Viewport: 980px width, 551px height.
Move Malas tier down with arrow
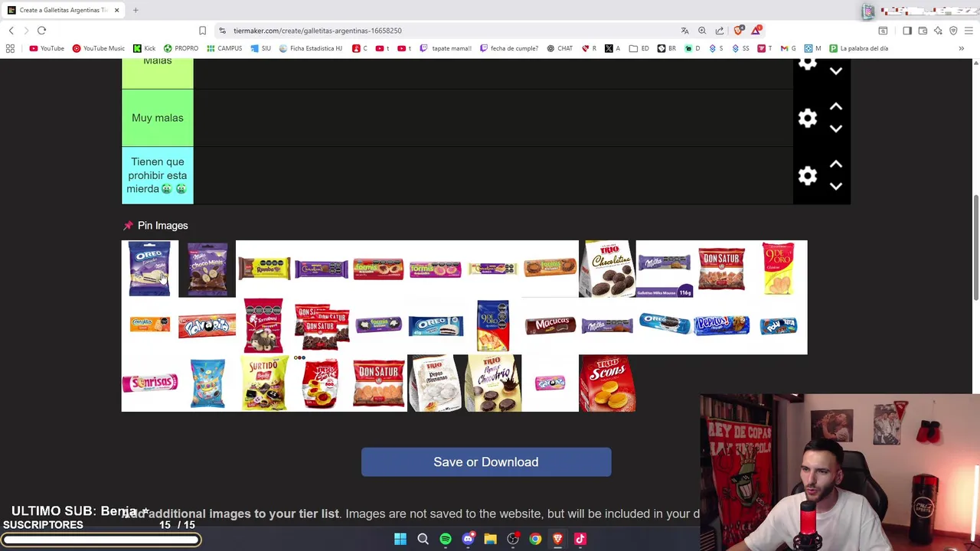pyautogui.click(x=836, y=71)
